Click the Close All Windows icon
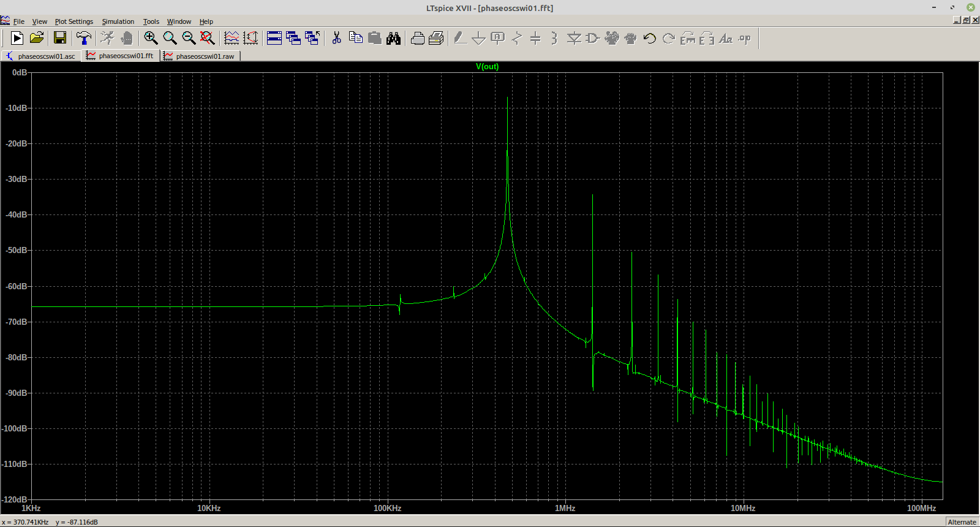This screenshot has height=527, width=980. [x=312, y=38]
